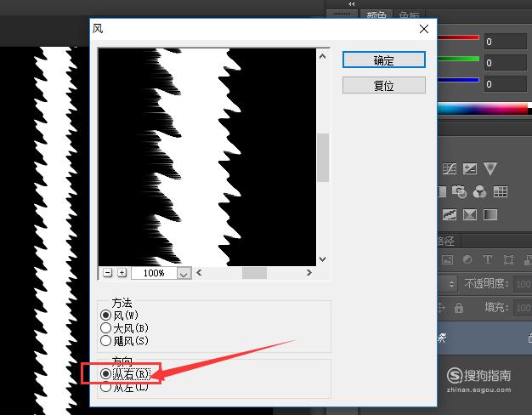Click the green value field showing 0
Image resolution: width=532 pixels, height=415 pixels.
pyautogui.click(x=505, y=63)
